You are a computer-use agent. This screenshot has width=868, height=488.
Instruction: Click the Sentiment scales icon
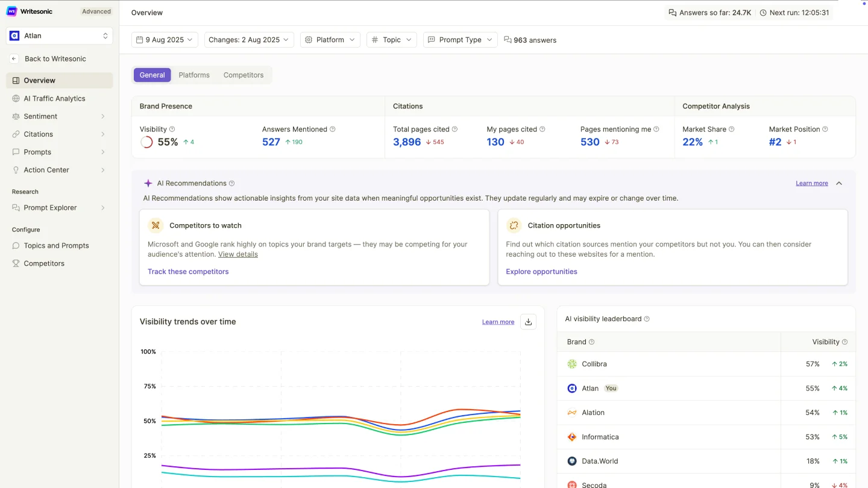pyautogui.click(x=16, y=116)
